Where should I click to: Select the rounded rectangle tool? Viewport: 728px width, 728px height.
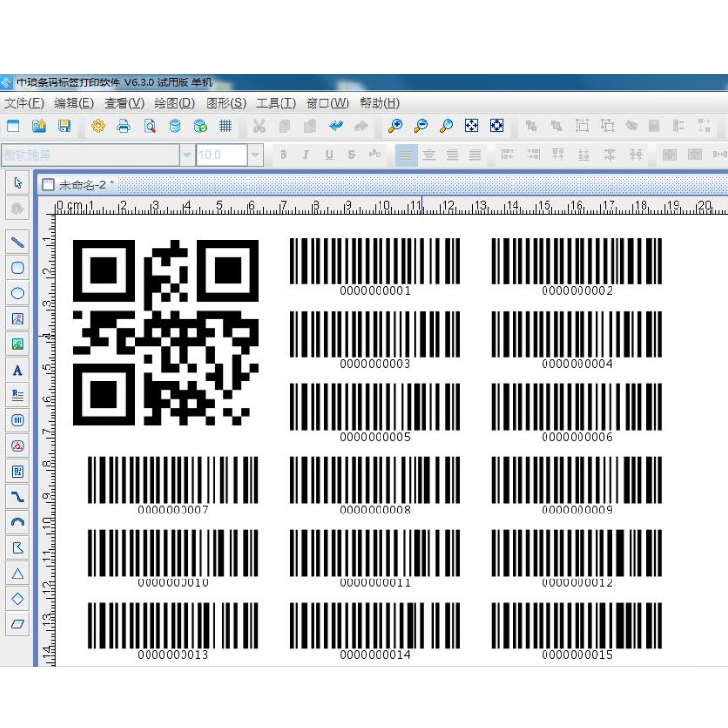click(x=17, y=268)
